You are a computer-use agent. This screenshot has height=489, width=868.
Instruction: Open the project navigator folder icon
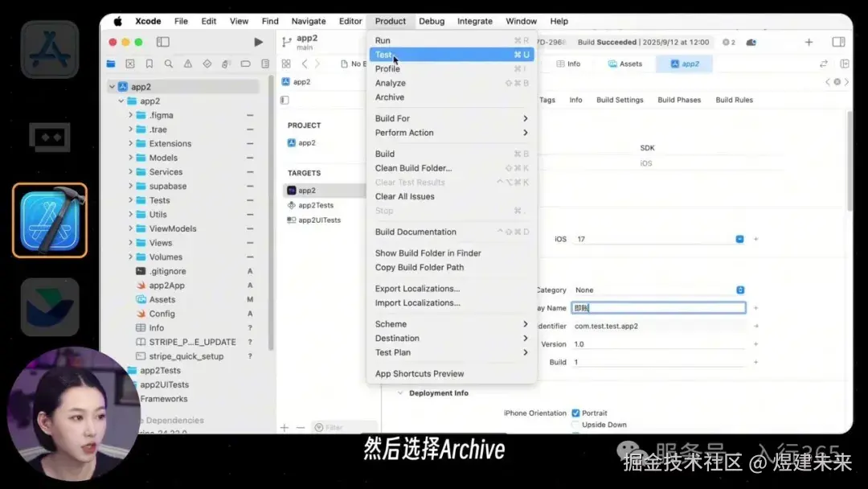[x=111, y=64]
